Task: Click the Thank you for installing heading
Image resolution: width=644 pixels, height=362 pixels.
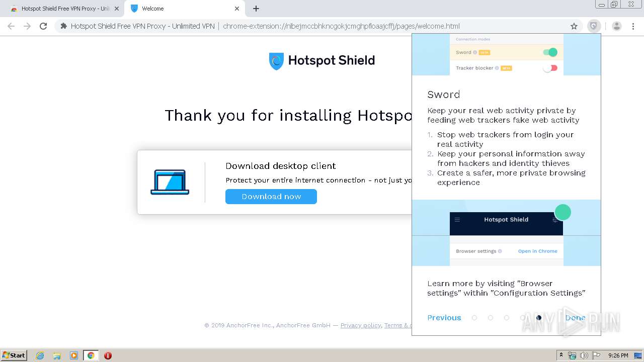Action: coord(289,116)
